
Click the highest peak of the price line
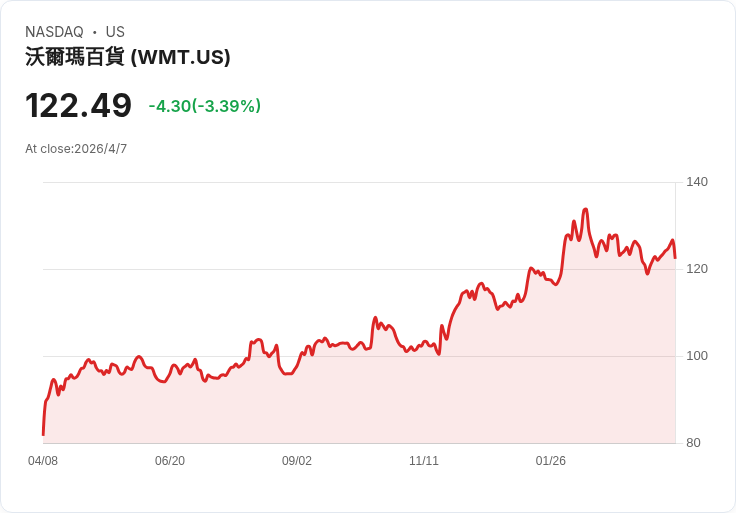pos(585,209)
